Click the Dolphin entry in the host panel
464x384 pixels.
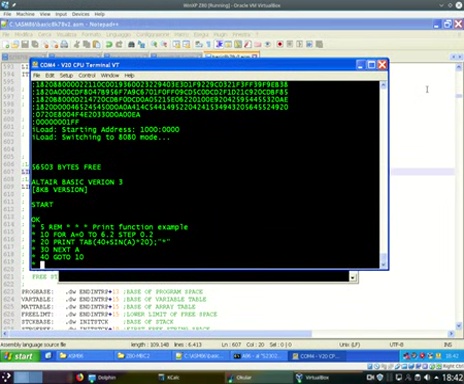pyautogui.click(x=102, y=377)
